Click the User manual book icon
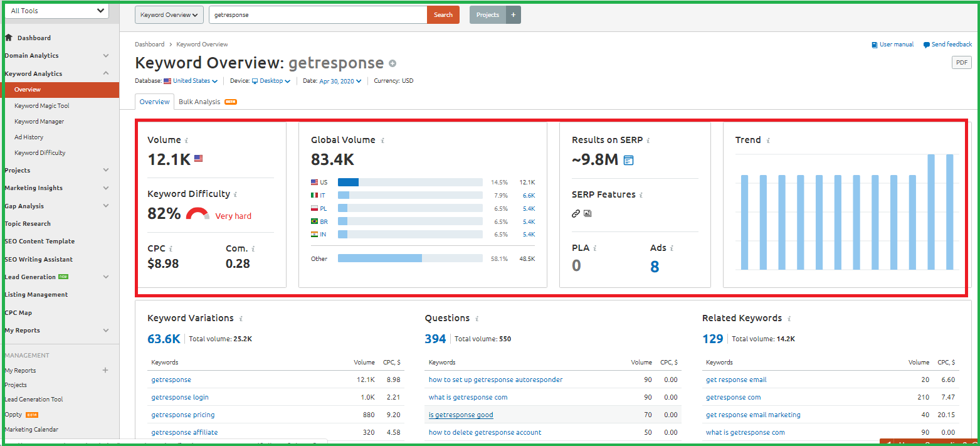This screenshot has height=446, width=980. pos(874,45)
